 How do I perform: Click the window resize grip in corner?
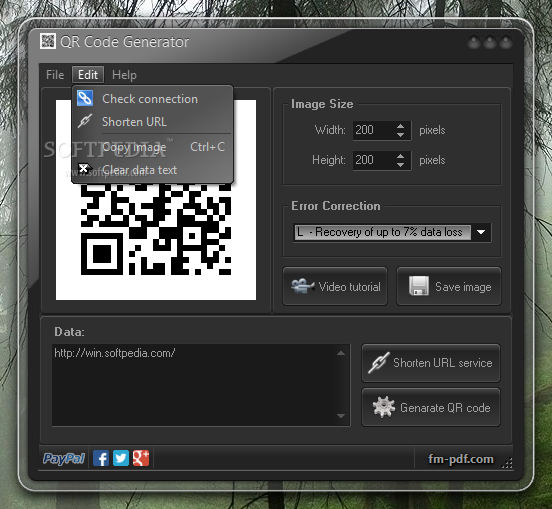coord(507,464)
